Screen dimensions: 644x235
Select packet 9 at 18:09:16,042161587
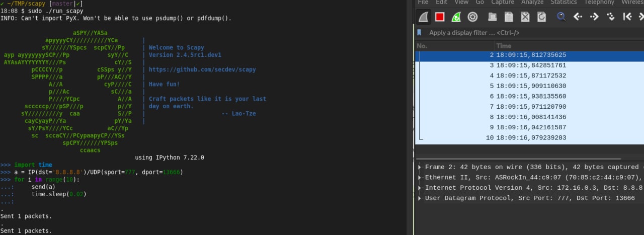(529, 127)
